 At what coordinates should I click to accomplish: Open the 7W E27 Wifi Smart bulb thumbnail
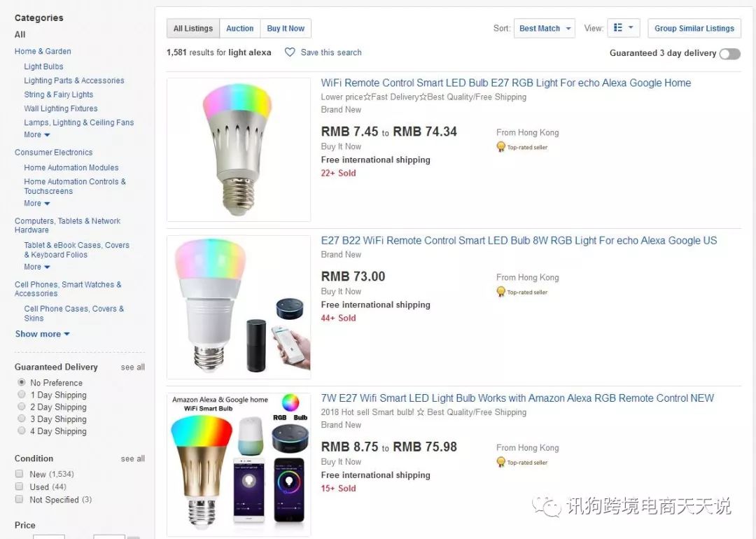tap(238, 465)
